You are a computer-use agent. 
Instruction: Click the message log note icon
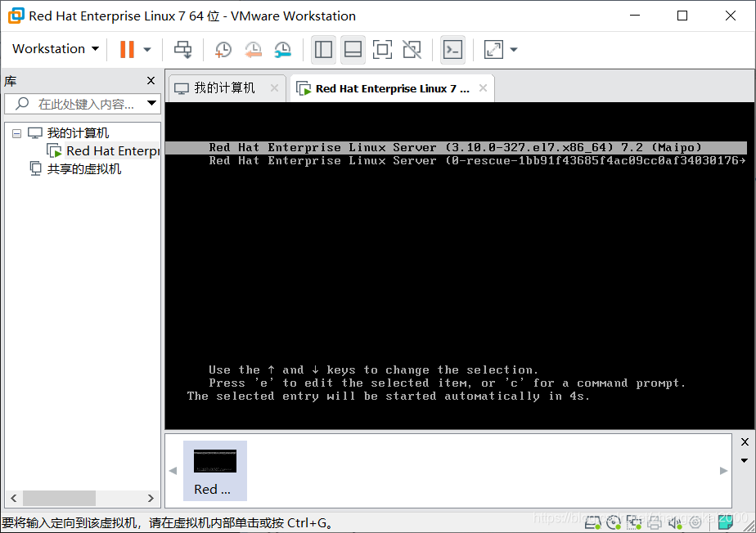pyautogui.click(x=726, y=522)
